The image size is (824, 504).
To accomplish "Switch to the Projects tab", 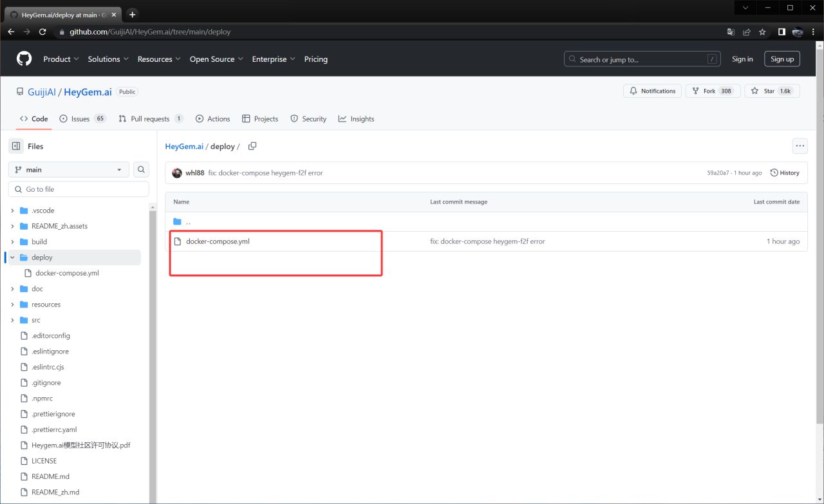I will point(260,118).
